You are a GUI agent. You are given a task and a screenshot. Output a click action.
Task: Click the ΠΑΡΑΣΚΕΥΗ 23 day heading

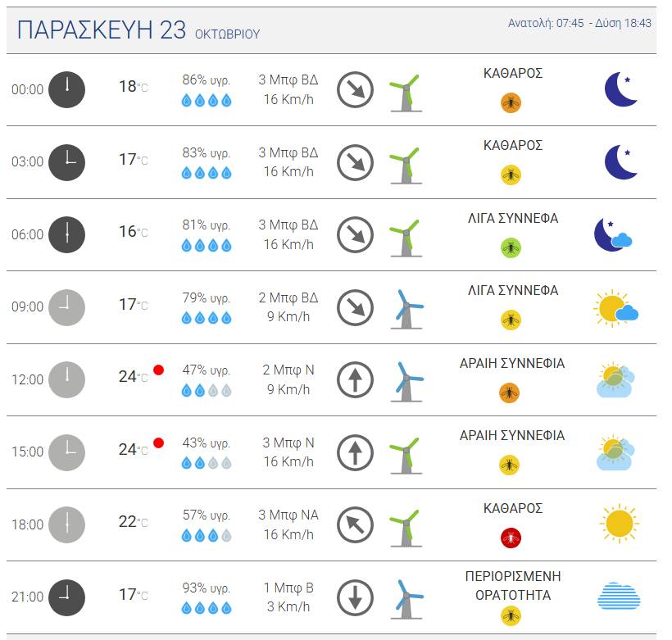[101, 30]
